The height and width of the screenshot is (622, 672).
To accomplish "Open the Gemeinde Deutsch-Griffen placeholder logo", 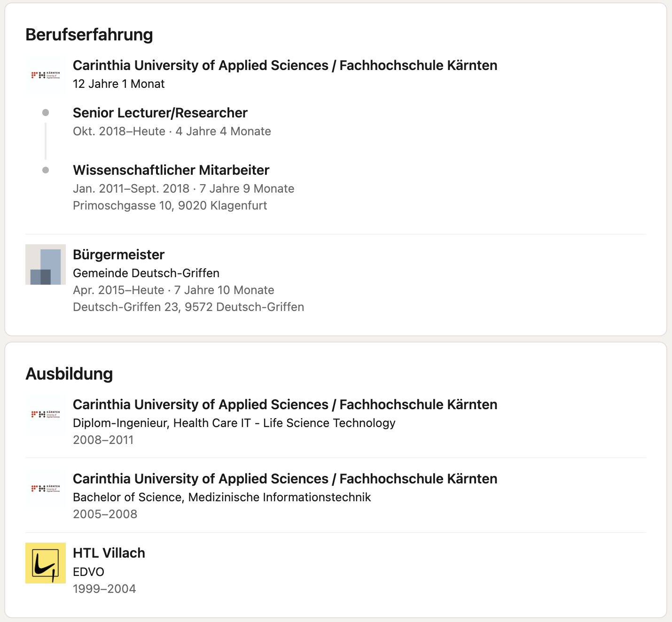I will coord(46,264).
